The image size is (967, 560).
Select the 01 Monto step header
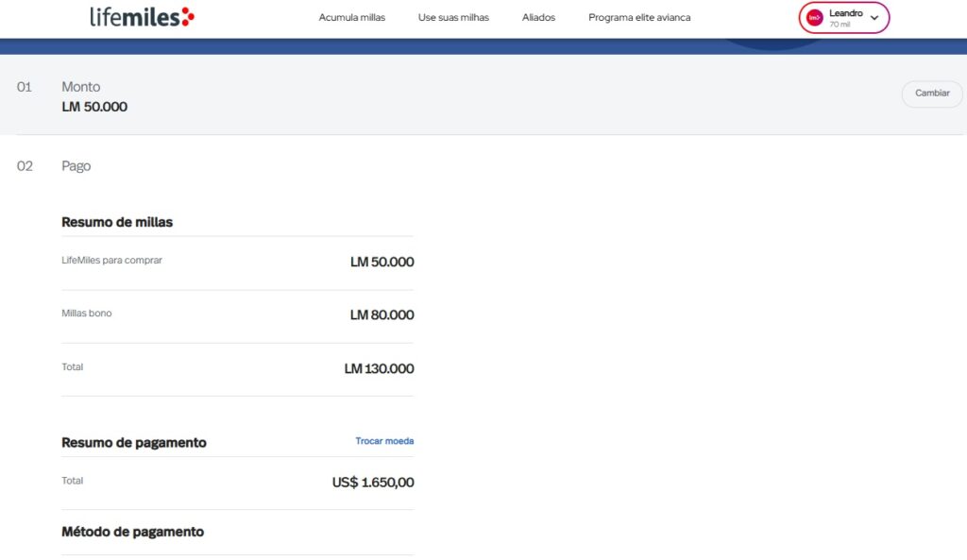pyautogui.click(x=80, y=87)
